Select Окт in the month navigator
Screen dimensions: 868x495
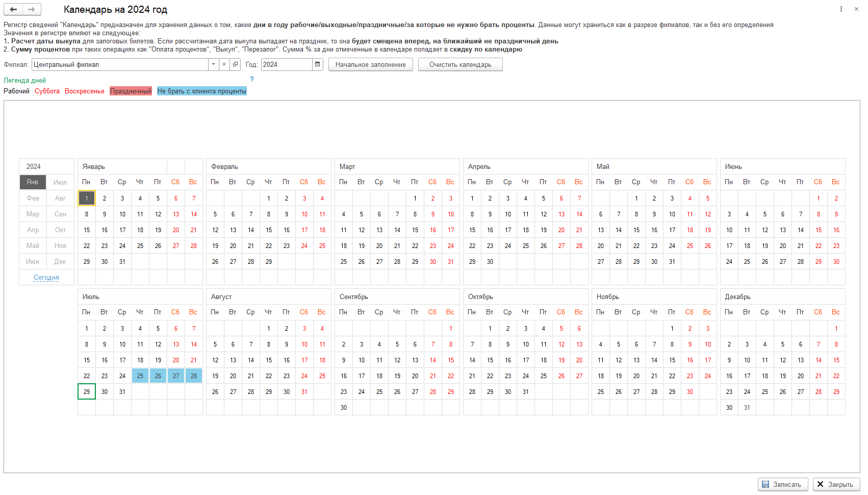tap(60, 230)
